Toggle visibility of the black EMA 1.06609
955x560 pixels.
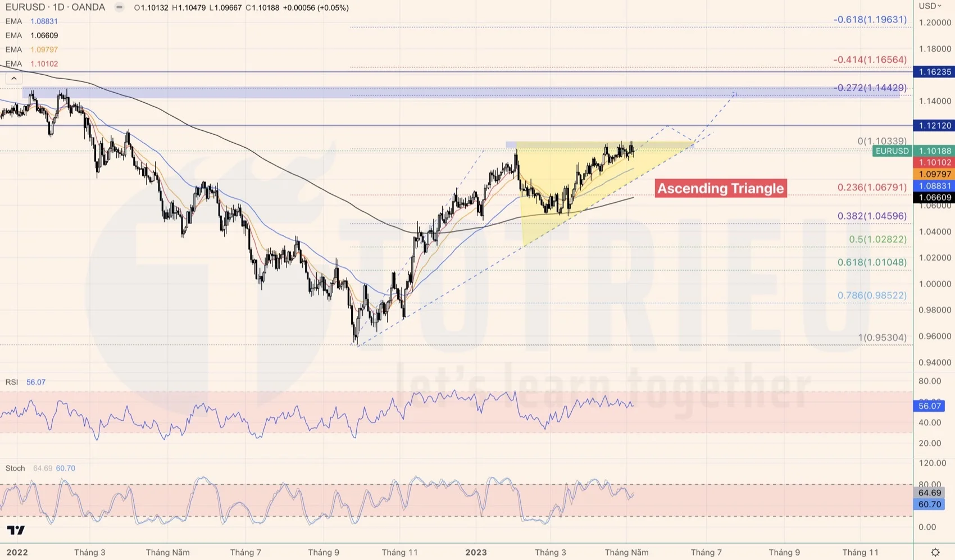pyautogui.click(x=45, y=35)
